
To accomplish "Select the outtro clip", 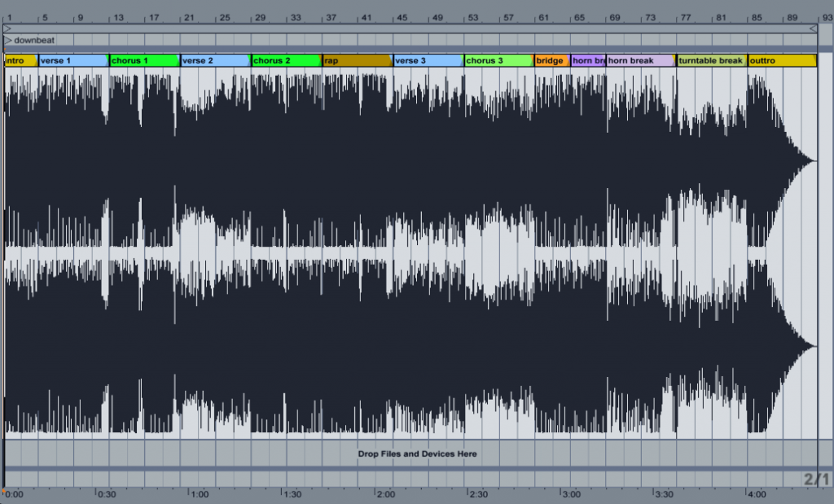I will tap(782, 60).
